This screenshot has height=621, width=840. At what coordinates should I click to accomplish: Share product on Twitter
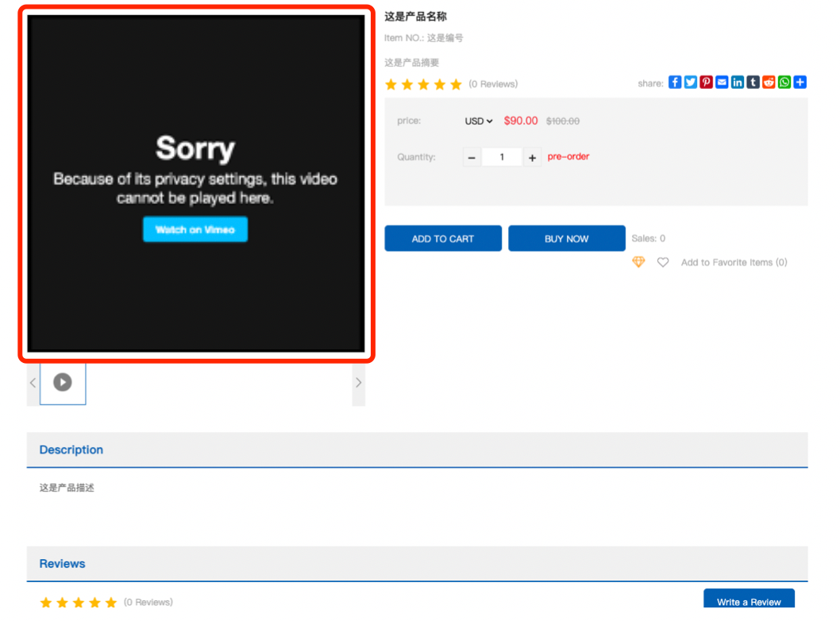point(690,82)
